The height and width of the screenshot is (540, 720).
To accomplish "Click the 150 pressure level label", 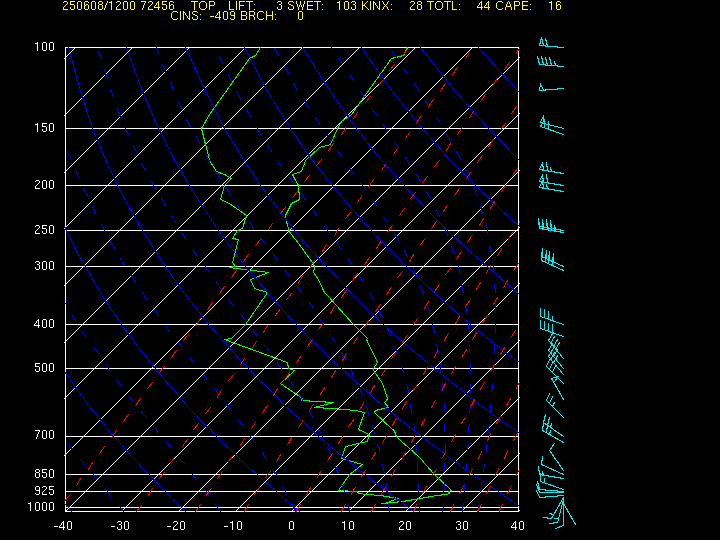I will coord(45,128).
